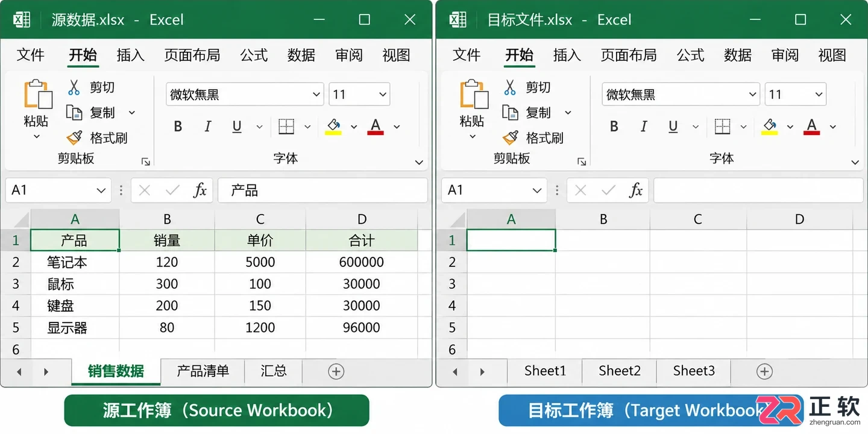Viewport: 868px width, 434px height.
Task: Expand Copy options arrow in source workbook
Action: point(132,113)
